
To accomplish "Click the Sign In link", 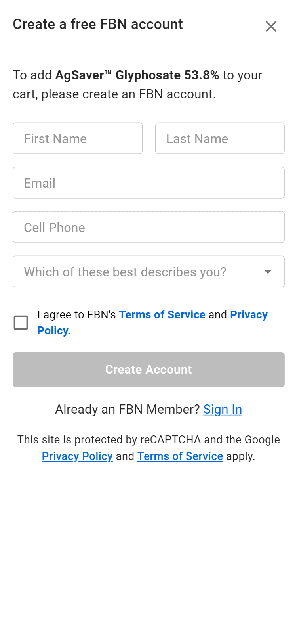I will [223, 409].
